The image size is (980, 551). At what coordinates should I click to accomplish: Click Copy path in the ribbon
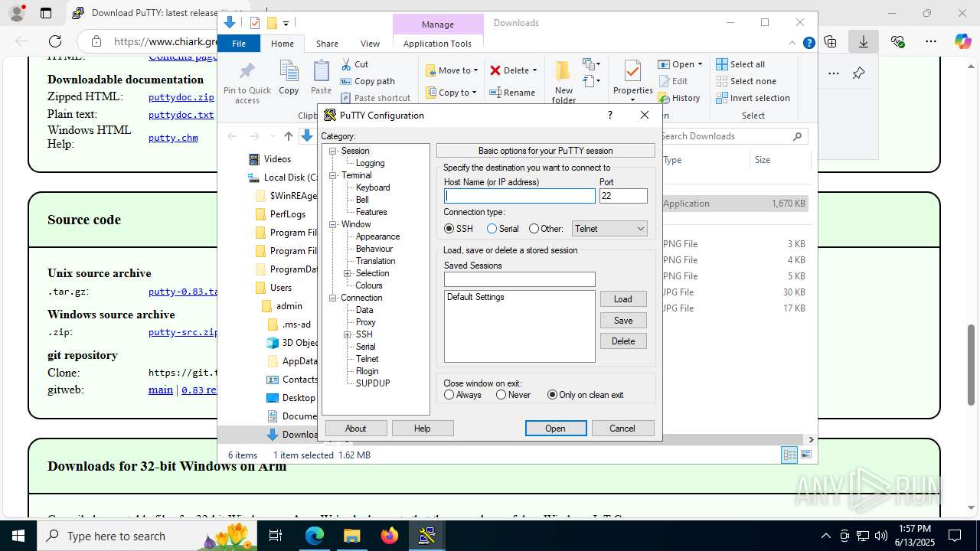click(367, 81)
